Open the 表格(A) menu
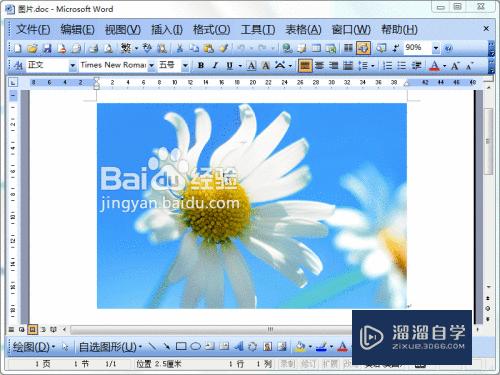500x375 pixels. (303, 30)
